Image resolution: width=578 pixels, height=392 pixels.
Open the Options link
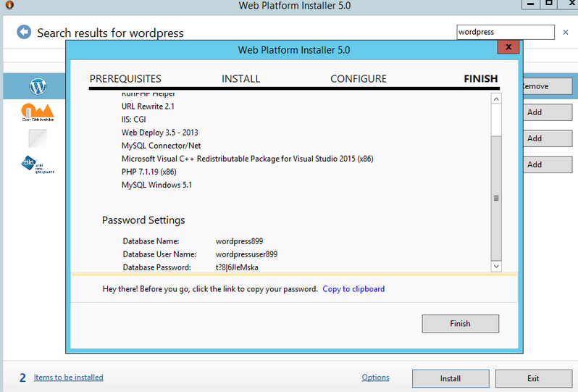[x=375, y=378]
